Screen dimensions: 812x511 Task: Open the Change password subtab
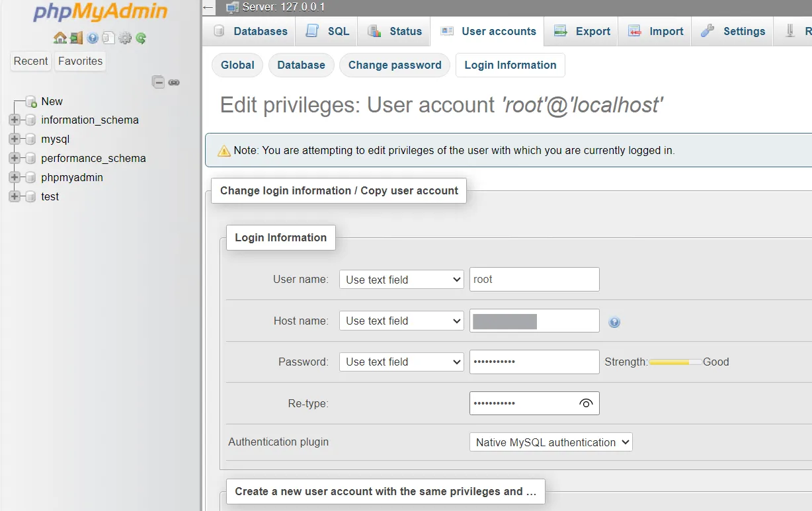394,65
